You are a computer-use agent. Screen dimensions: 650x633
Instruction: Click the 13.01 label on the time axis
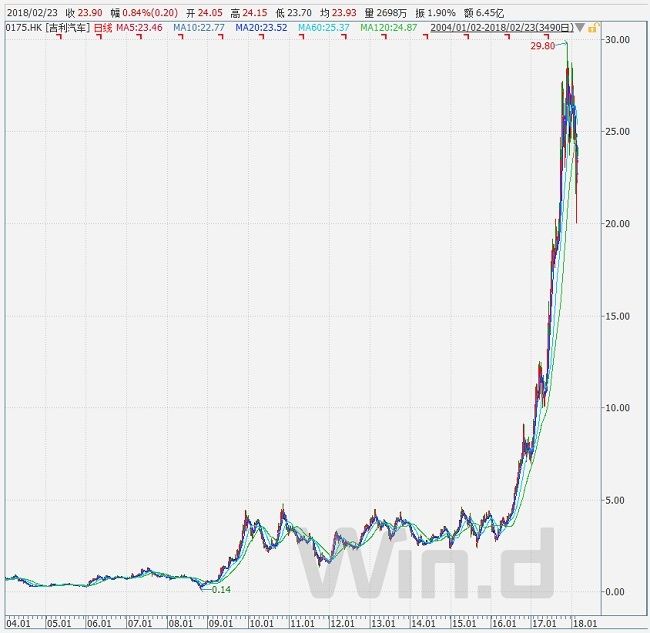pyautogui.click(x=383, y=623)
